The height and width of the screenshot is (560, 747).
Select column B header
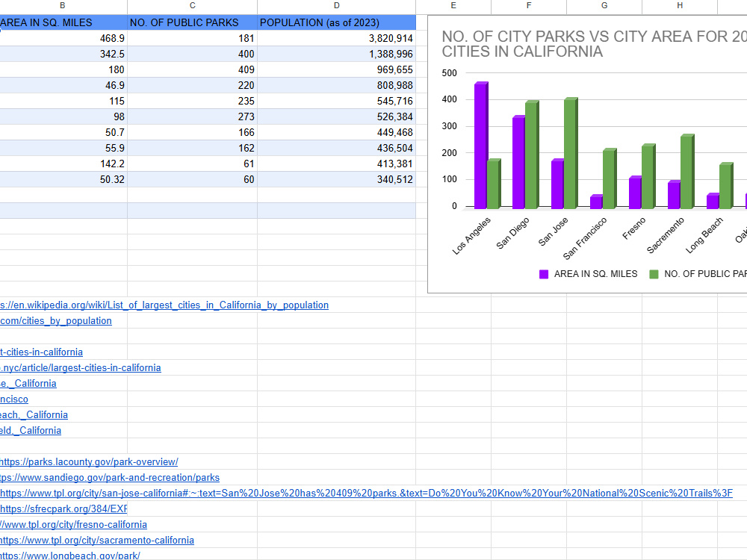[x=63, y=6]
